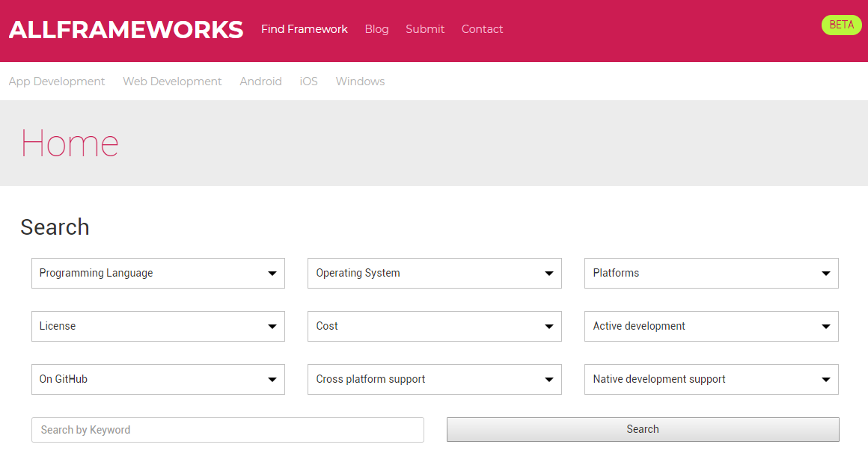
Task: Open the Contact page
Action: click(x=482, y=29)
